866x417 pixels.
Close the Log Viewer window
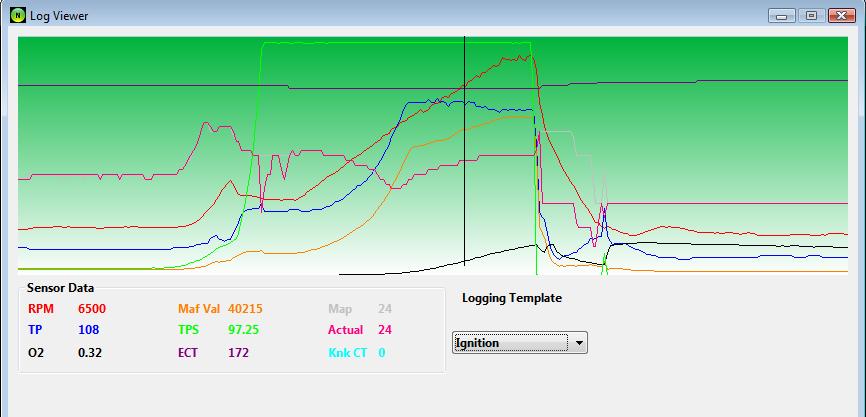pos(840,15)
